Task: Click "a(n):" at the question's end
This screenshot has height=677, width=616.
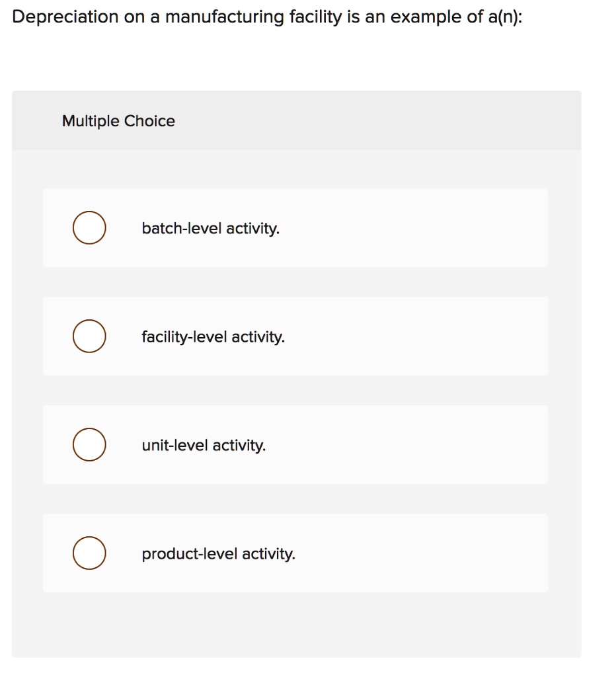Action: 504,17
